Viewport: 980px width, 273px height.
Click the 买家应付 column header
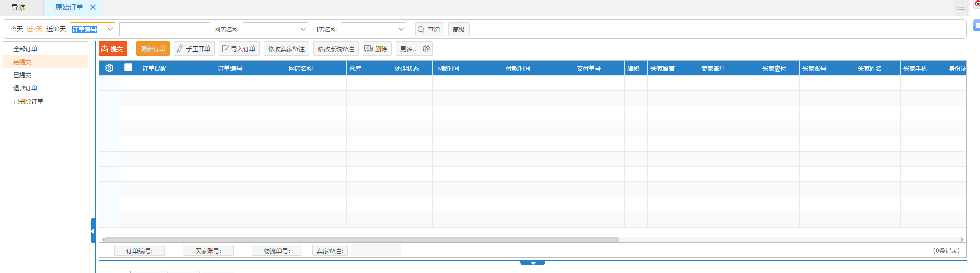pyautogui.click(x=774, y=68)
